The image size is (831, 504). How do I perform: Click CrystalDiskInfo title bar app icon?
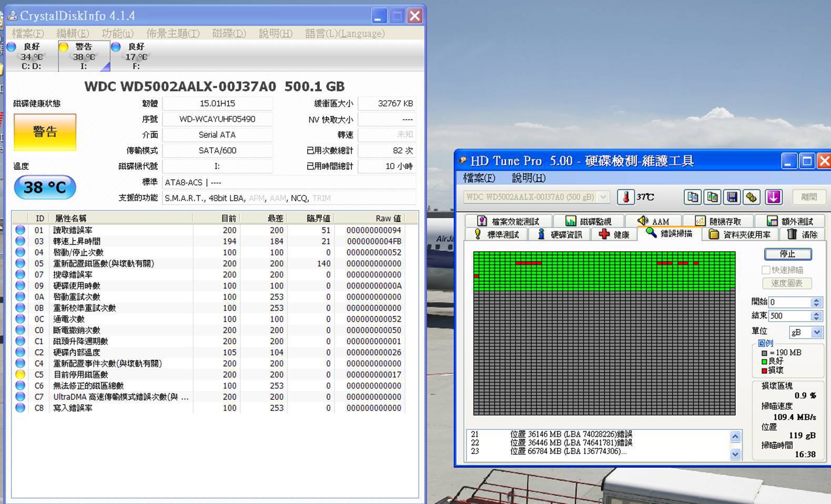point(12,16)
